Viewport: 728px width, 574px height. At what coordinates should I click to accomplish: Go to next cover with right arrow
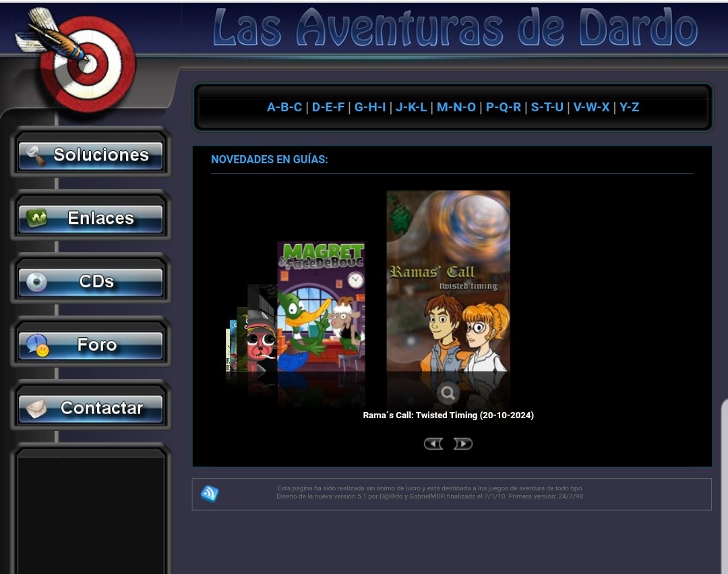pyautogui.click(x=463, y=444)
